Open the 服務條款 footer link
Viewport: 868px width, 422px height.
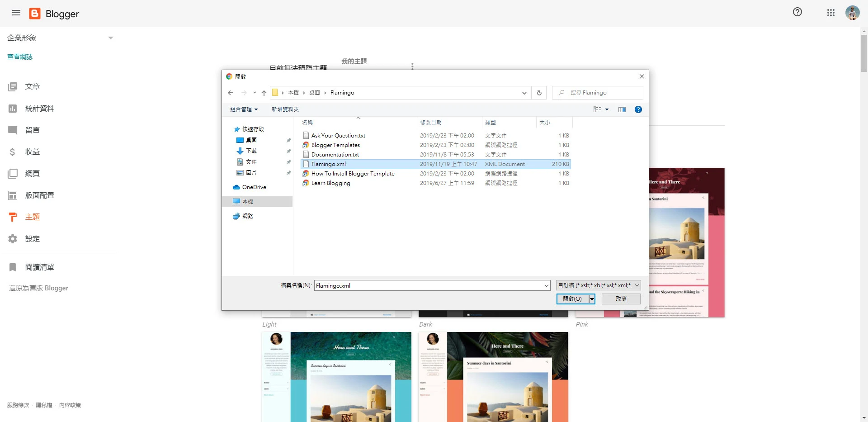pyautogui.click(x=18, y=405)
